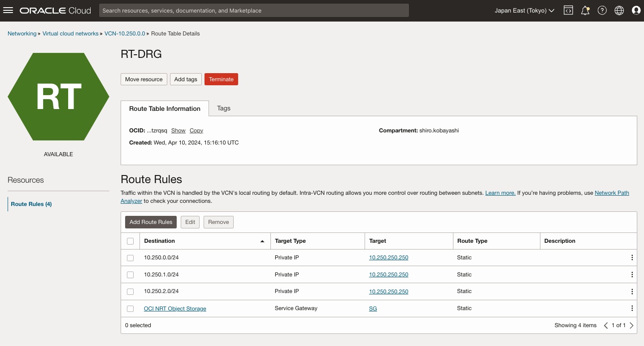Check the OCI NRT Object Storage rule checkbox
Screen dimensions: 644x346
(130, 308)
